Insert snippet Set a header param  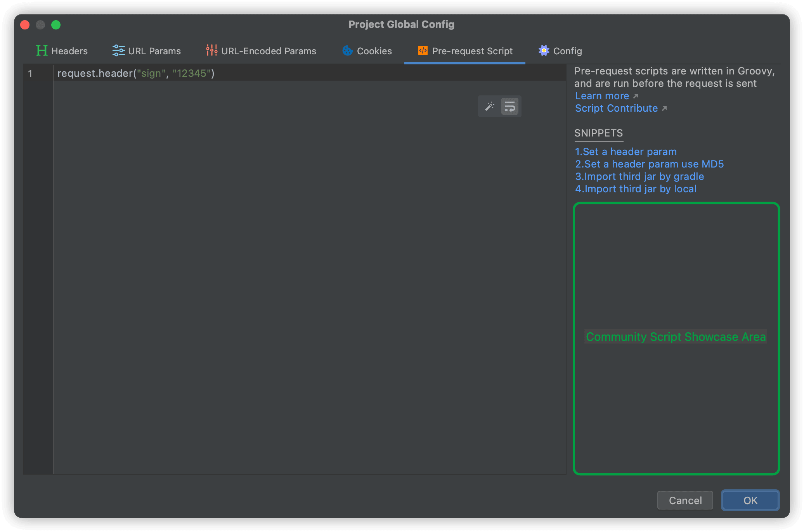626,152
